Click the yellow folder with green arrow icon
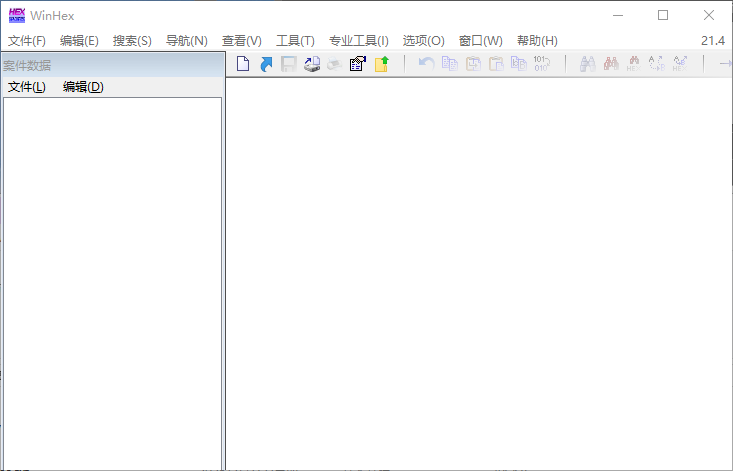The image size is (733, 471). click(381, 64)
